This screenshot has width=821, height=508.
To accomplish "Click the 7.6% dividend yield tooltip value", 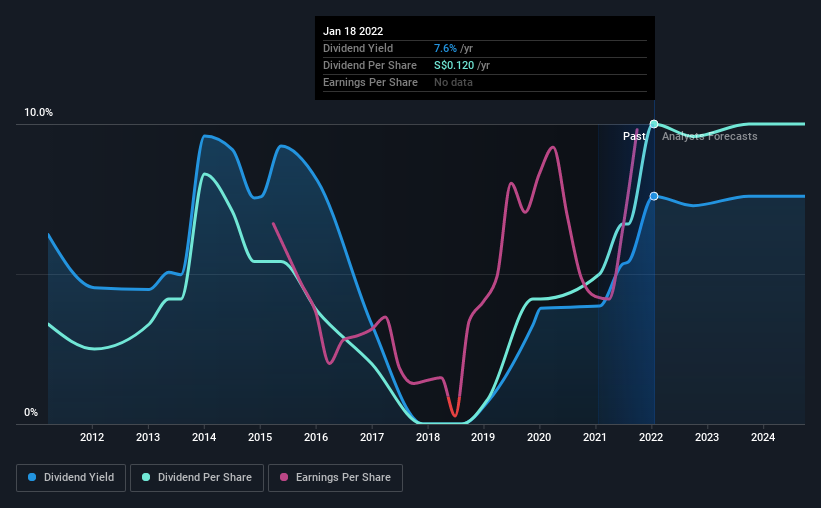I will 445,48.
